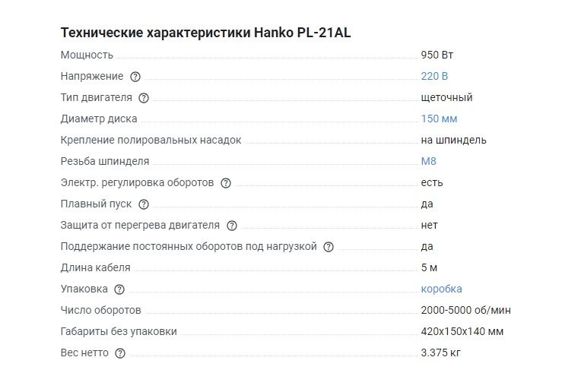Open the 150 мм disc diameter link
Screen dimensions: 562x392
tap(439, 119)
